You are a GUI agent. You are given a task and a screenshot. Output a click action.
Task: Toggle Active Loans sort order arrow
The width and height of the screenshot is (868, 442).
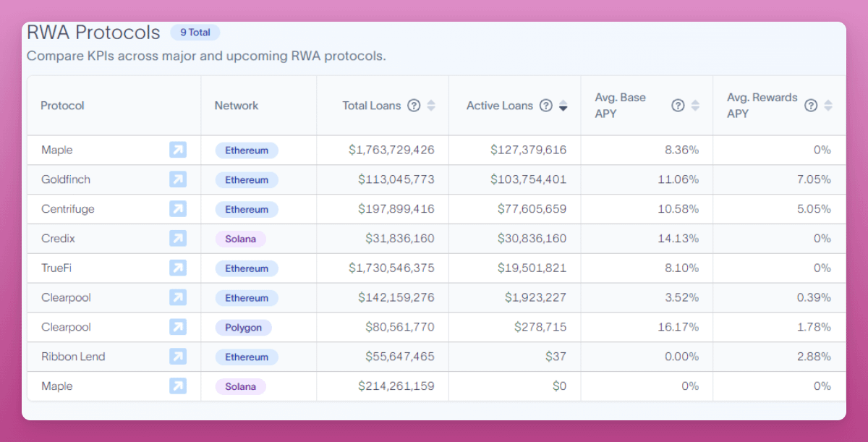tap(563, 106)
